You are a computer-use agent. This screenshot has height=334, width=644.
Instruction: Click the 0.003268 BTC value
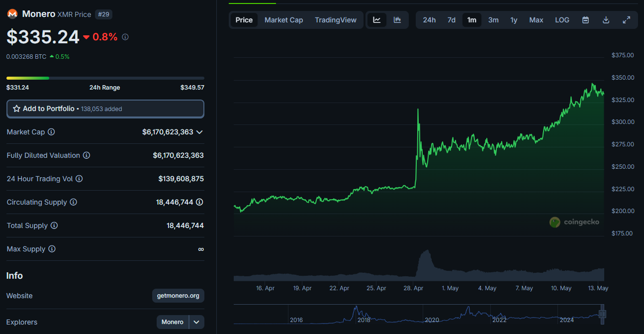26,57
